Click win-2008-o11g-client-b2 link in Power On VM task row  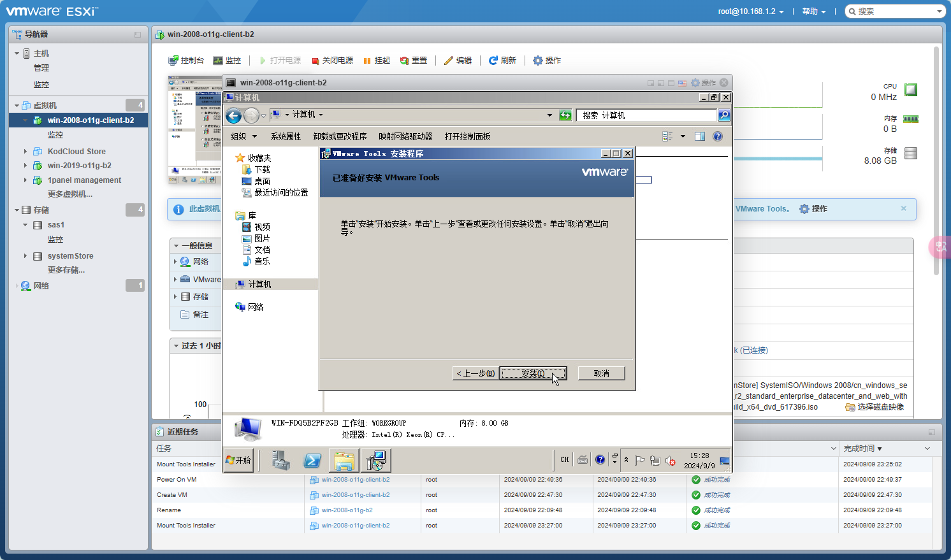[356, 480]
